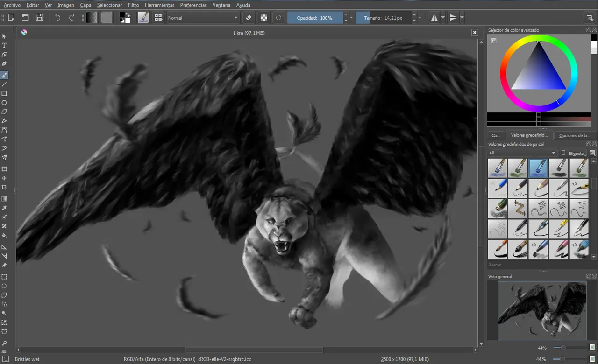Select the Fill bucket tool
The height and width of the screenshot is (364, 598).
(4, 236)
